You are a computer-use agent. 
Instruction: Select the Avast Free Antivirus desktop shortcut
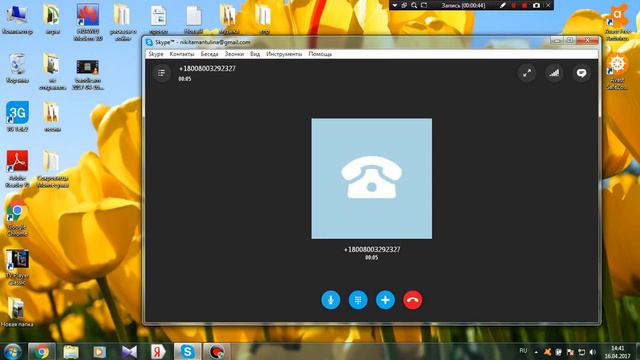(x=618, y=23)
